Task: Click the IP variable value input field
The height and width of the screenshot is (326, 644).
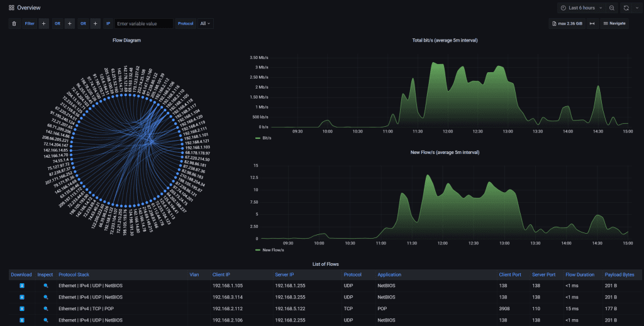Action: (143, 23)
